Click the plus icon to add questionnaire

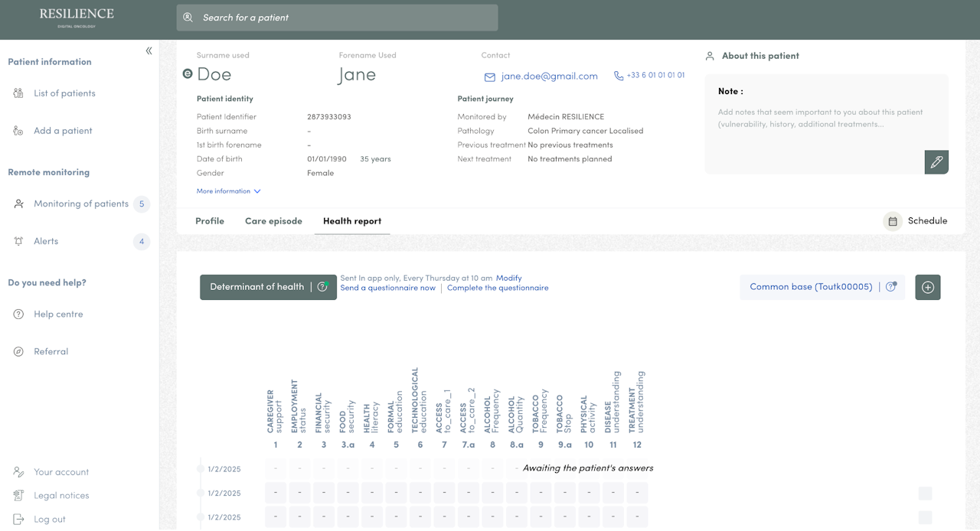tap(927, 287)
